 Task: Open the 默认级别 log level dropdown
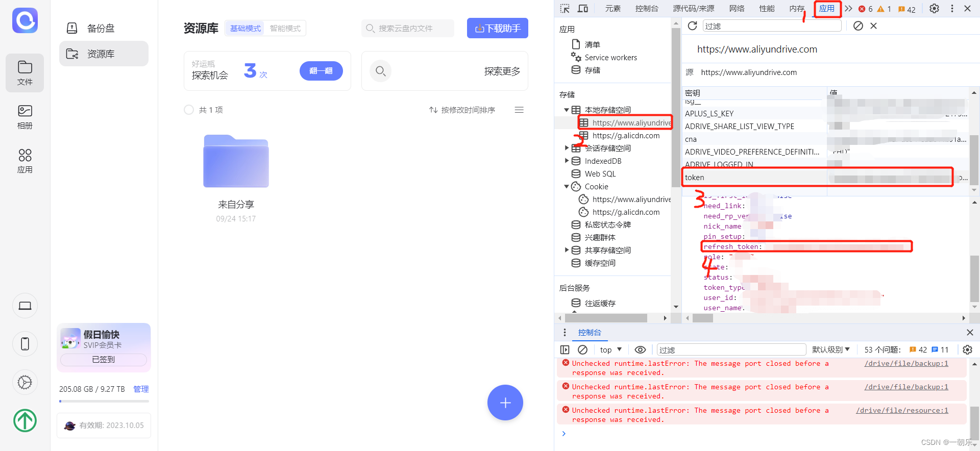(x=830, y=350)
